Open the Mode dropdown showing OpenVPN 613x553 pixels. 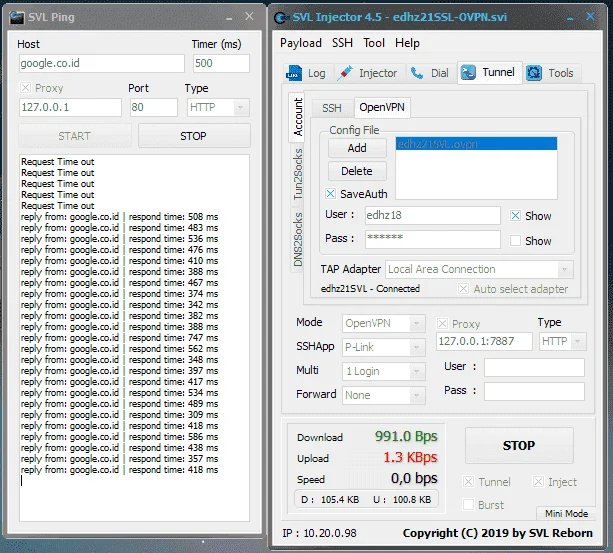384,324
